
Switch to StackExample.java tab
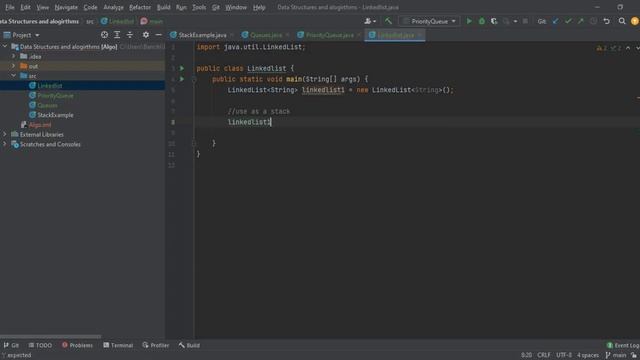(202, 35)
